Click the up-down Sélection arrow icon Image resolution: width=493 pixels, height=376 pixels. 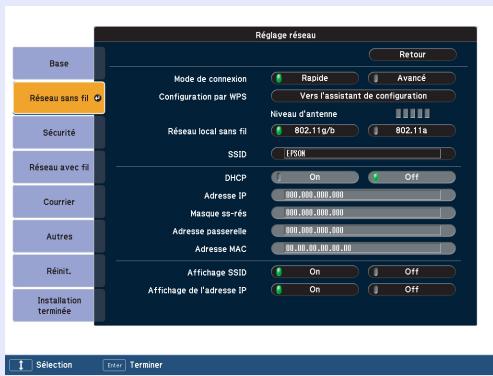point(21,365)
